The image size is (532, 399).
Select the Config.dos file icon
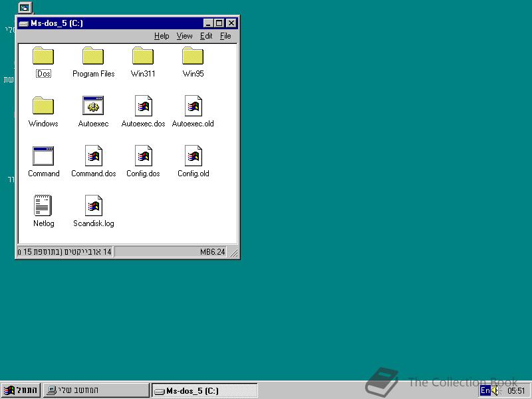143,156
